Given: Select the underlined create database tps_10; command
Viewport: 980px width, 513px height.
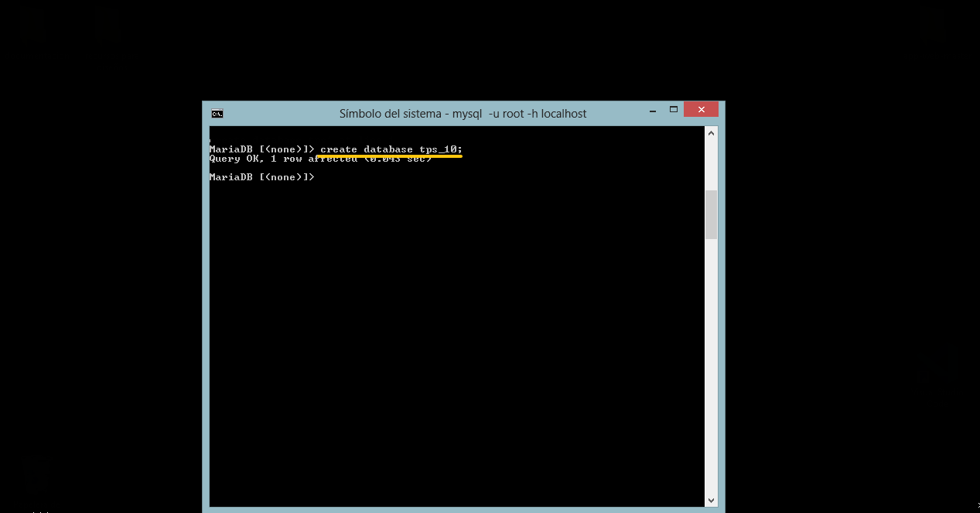Looking at the screenshot, I should pos(389,149).
